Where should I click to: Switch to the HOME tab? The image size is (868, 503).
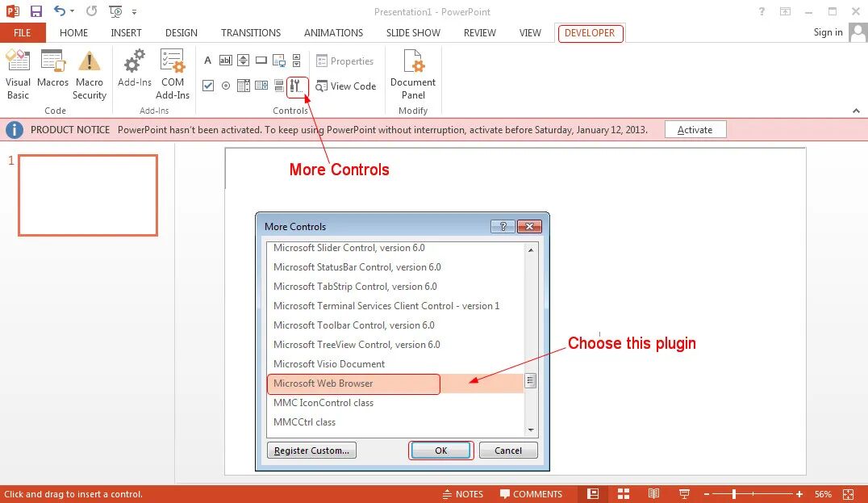[73, 32]
